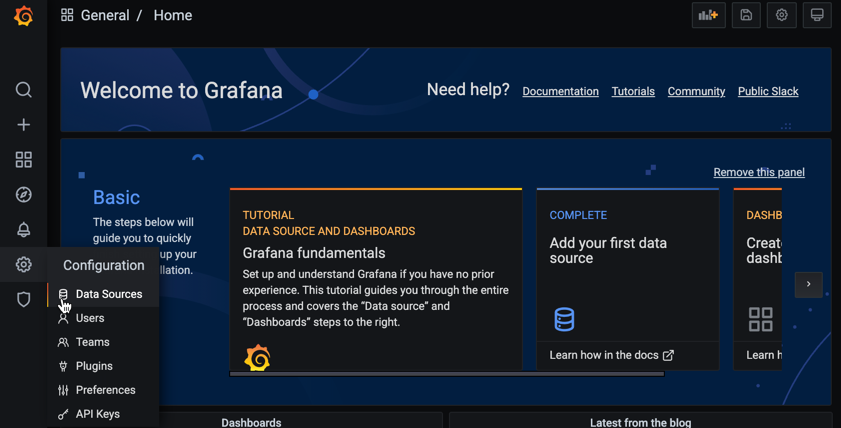
Task: Open the Explore compass icon
Action: [24, 195]
